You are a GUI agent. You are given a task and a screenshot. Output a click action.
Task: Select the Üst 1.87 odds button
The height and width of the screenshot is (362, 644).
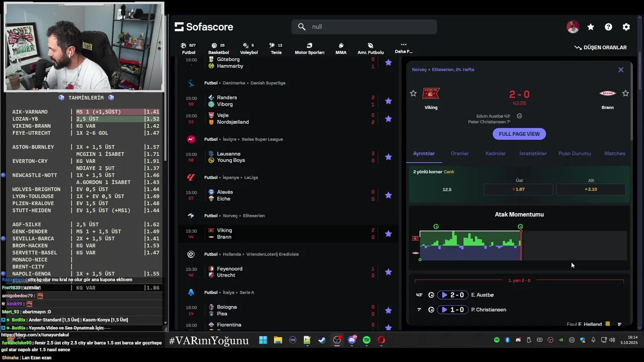pos(518,189)
